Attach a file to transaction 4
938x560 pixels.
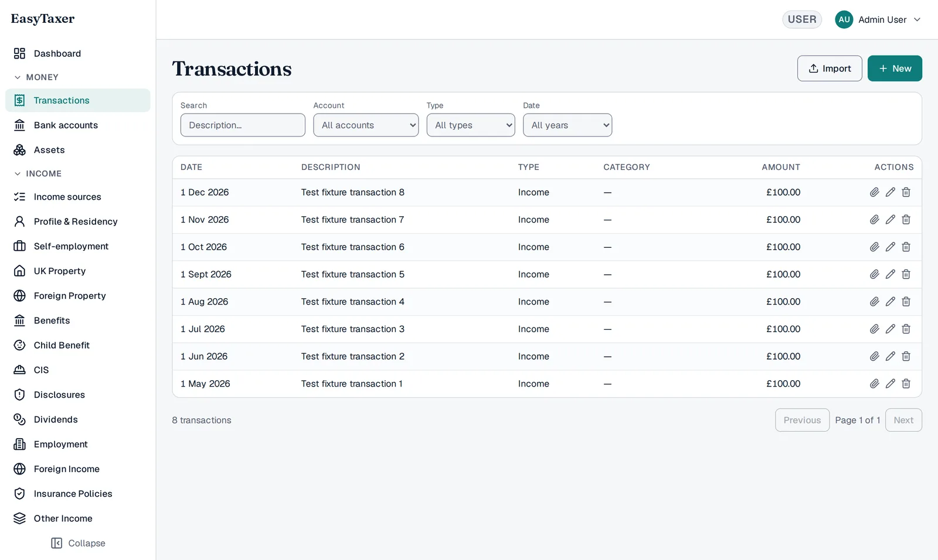874,302
